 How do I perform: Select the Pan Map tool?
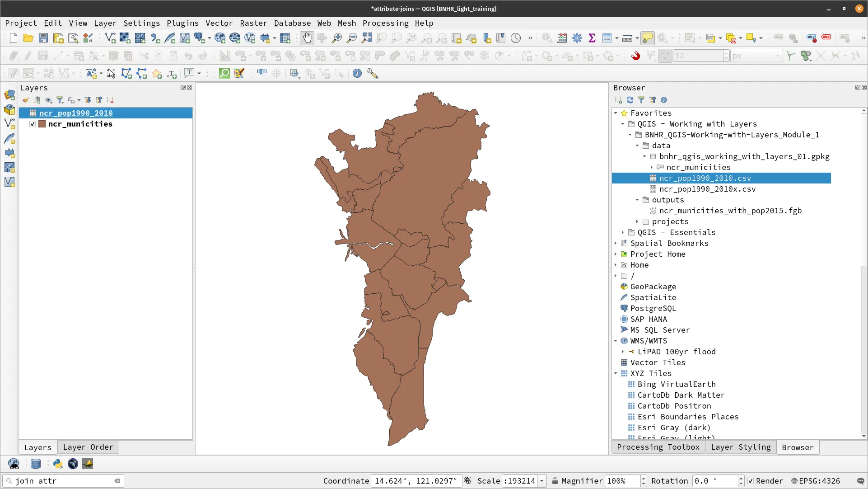[x=307, y=38]
